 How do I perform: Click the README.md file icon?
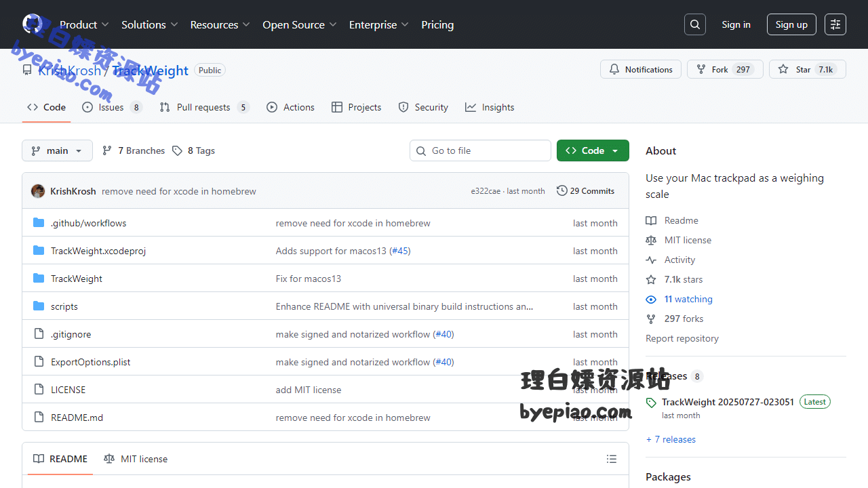(x=39, y=418)
